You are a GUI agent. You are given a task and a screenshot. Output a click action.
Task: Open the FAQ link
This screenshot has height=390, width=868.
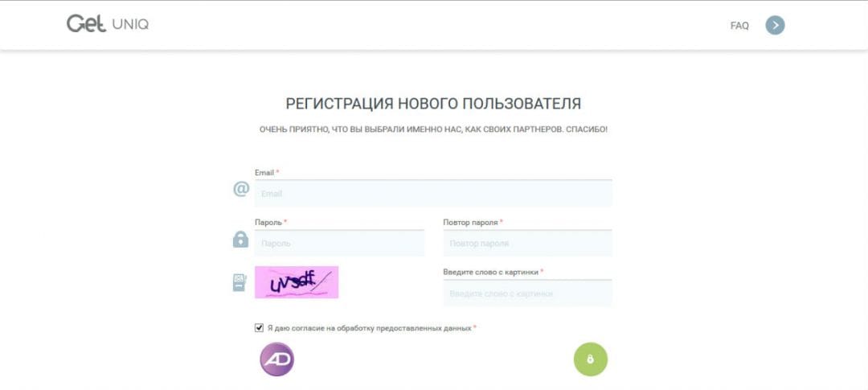(739, 26)
